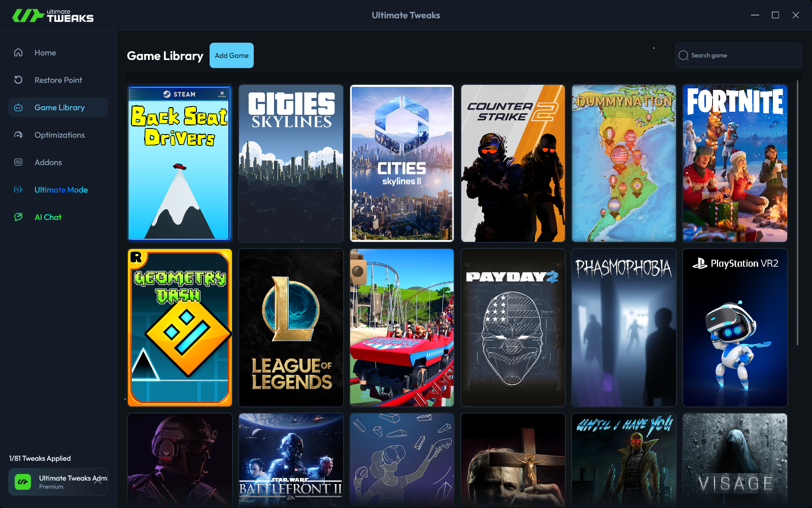The height and width of the screenshot is (508, 812).
Task: Open the Game Library menu item
Action: pyautogui.click(x=59, y=107)
